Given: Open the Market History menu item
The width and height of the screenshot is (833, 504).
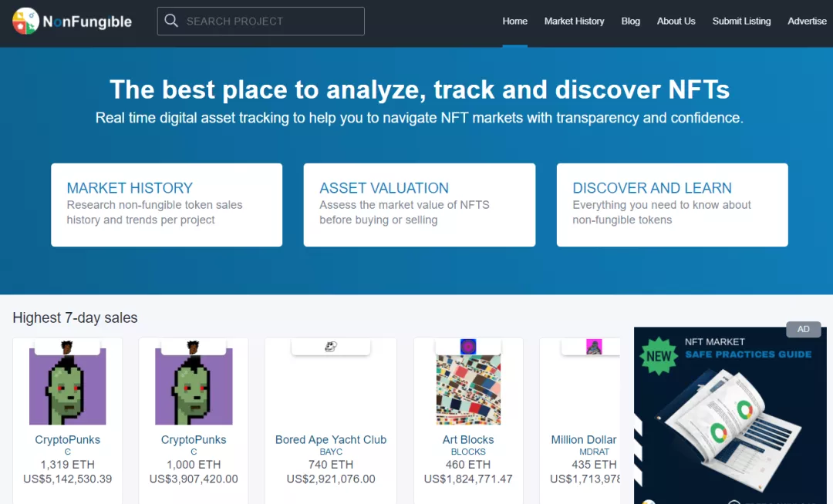Looking at the screenshot, I should pos(574,22).
